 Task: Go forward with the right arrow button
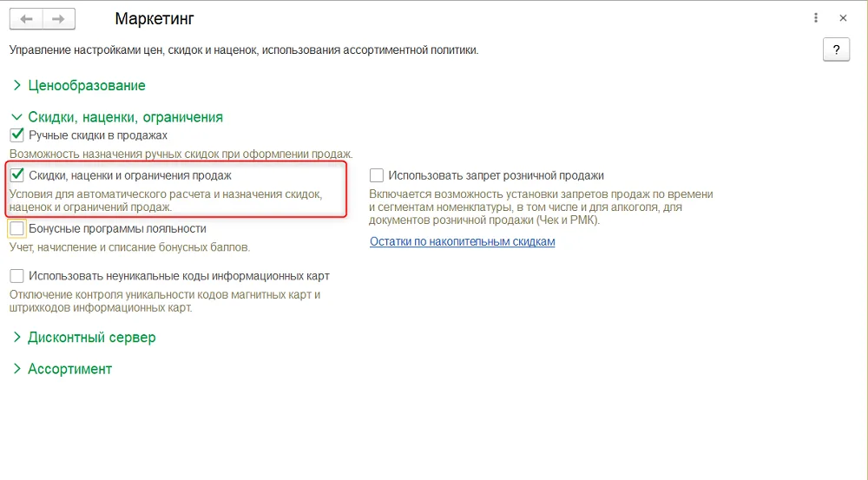58,19
